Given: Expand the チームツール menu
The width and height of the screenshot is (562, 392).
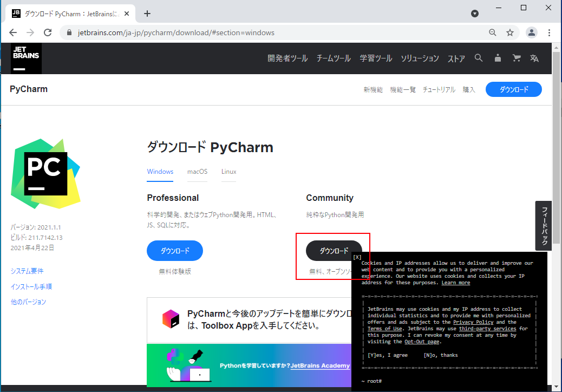Looking at the screenshot, I should pyautogui.click(x=334, y=58).
